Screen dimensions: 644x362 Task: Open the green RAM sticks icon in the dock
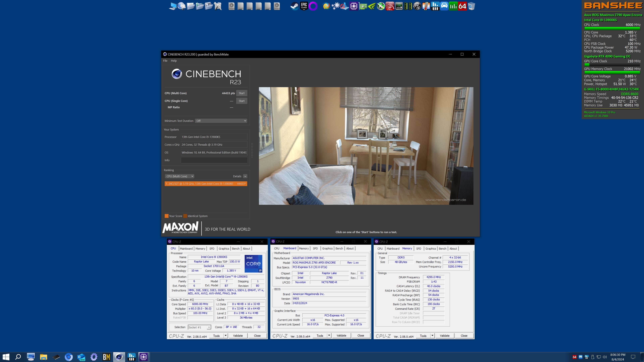pyautogui.click(x=408, y=6)
